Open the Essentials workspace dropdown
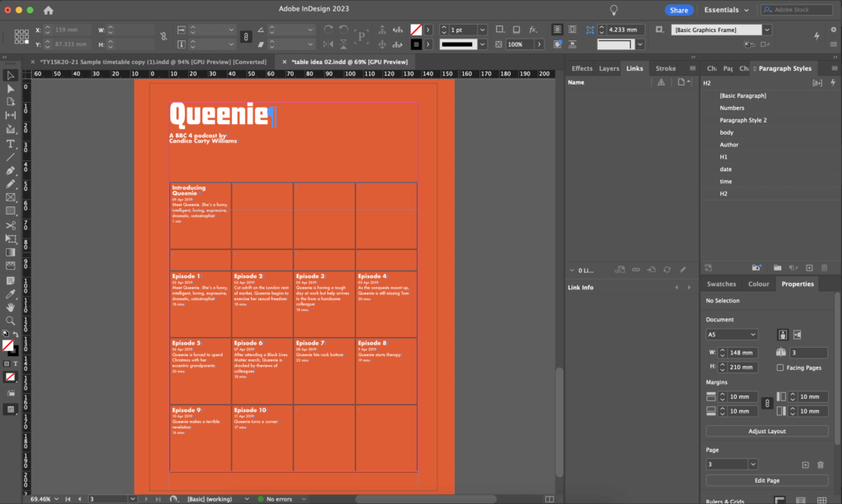The height and width of the screenshot is (504, 842). 727,10
